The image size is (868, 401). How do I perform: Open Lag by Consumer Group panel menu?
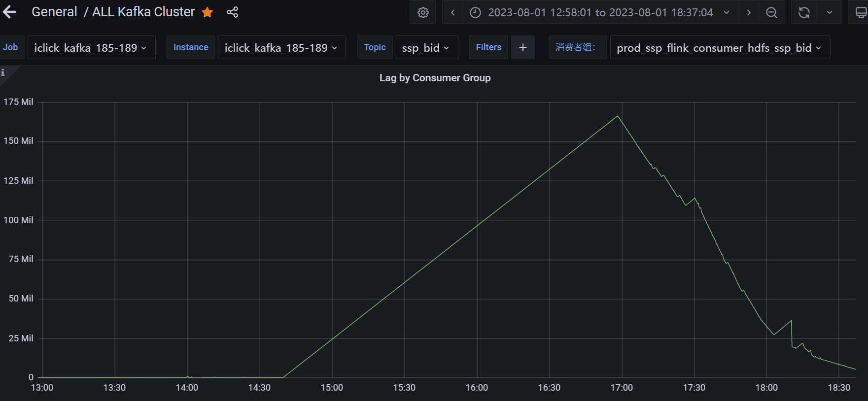click(435, 78)
